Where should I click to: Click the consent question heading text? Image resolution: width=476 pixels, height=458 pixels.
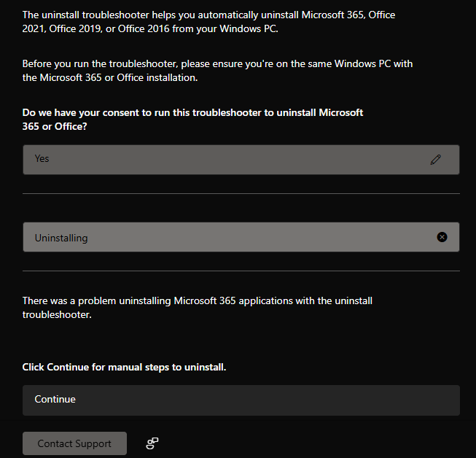[x=192, y=120]
